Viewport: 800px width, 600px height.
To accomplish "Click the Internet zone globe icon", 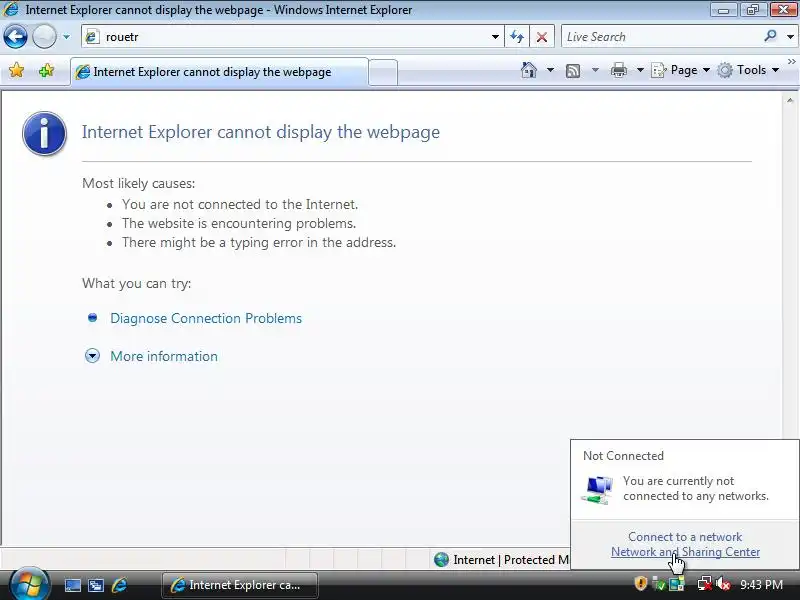I will tap(441, 560).
